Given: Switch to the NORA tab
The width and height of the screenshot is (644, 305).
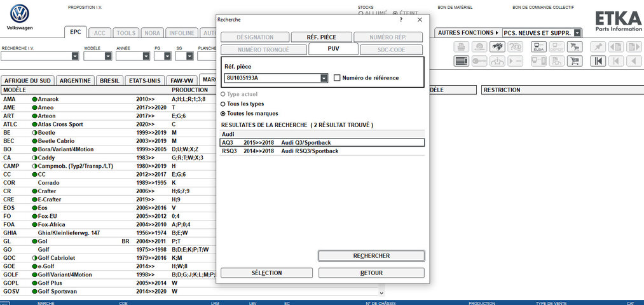Looking at the screenshot, I should coord(153,33).
